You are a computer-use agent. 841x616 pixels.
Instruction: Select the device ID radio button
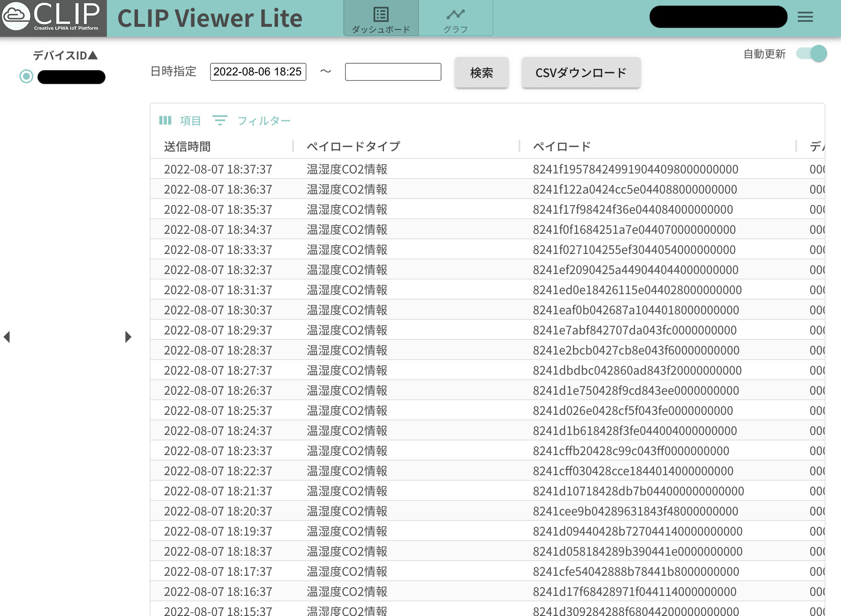pyautogui.click(x=26, y=76)
